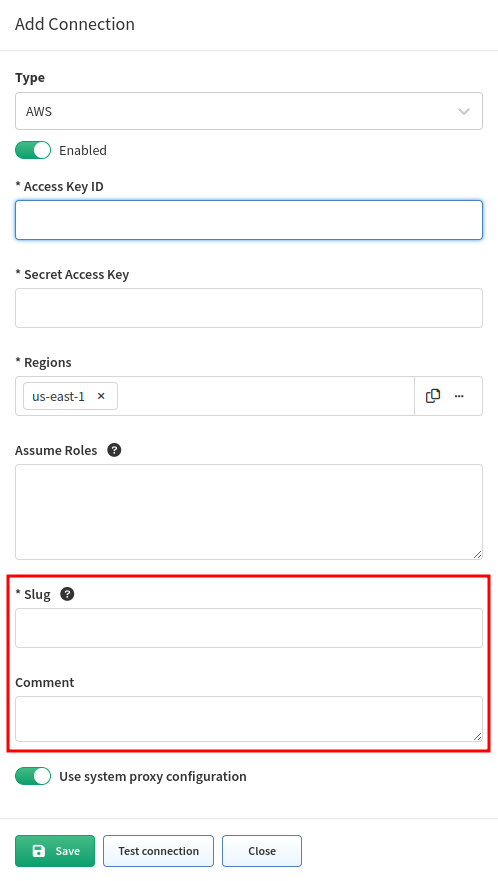Viewport: 498px width, 881px height.
Task: Click the copy icon in Regions field
Action: click(433, 396)
